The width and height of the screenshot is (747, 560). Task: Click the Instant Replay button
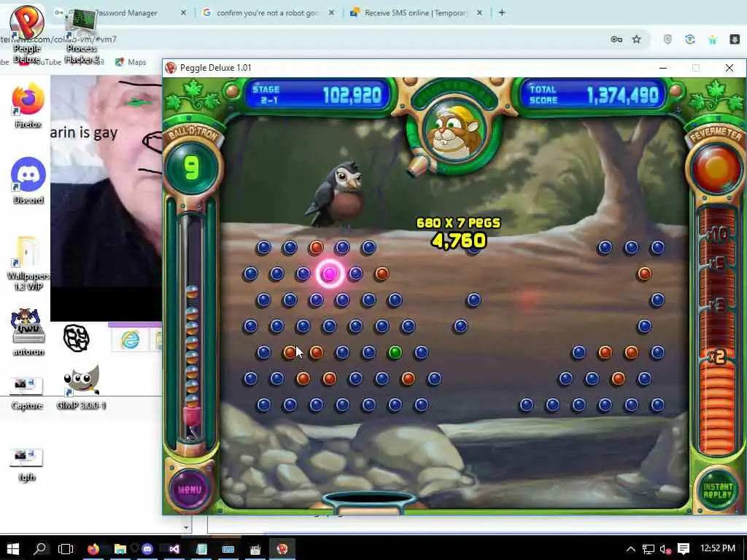click(717, 491)
